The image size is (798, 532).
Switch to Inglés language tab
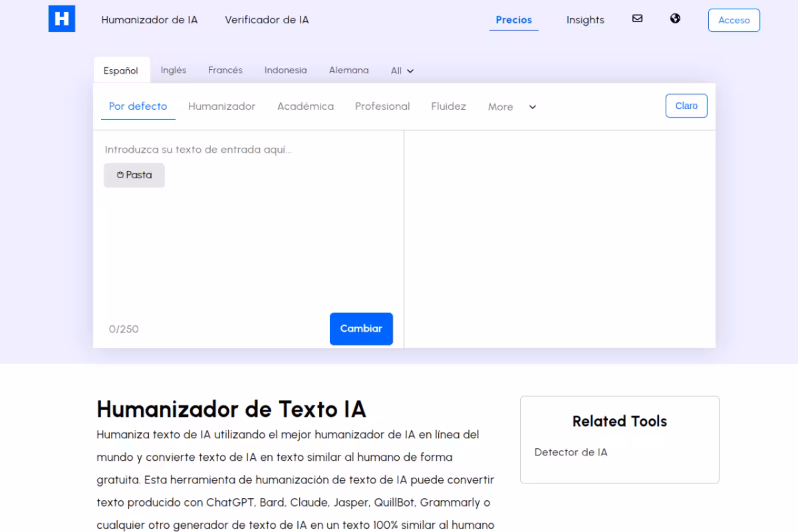coord(174,70)
